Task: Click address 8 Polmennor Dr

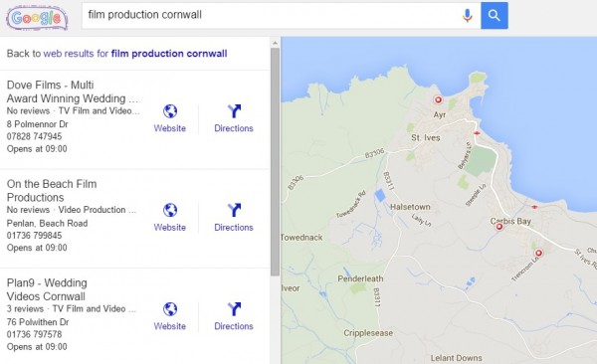Action: pyautogui.click(x=38, y=124)
